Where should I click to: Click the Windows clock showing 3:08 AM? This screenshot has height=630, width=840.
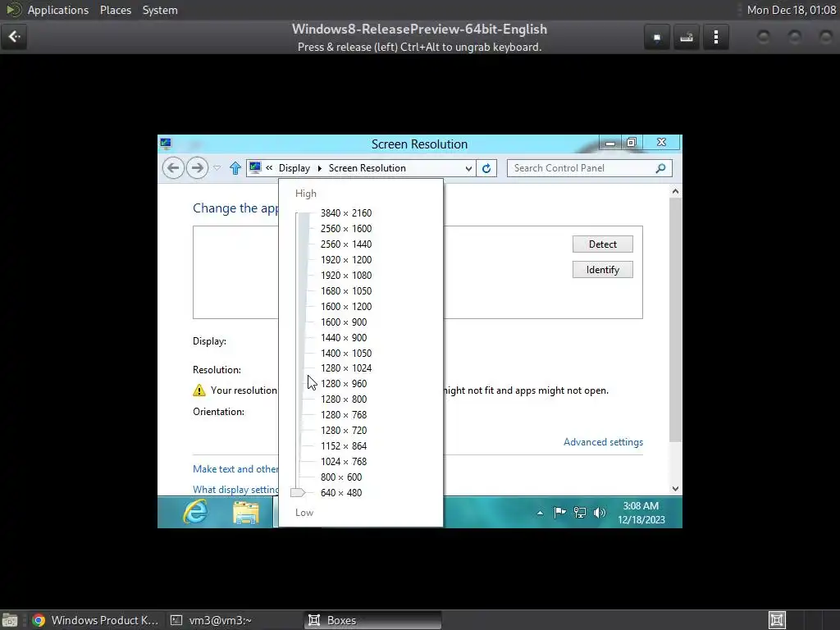point(641,513)
